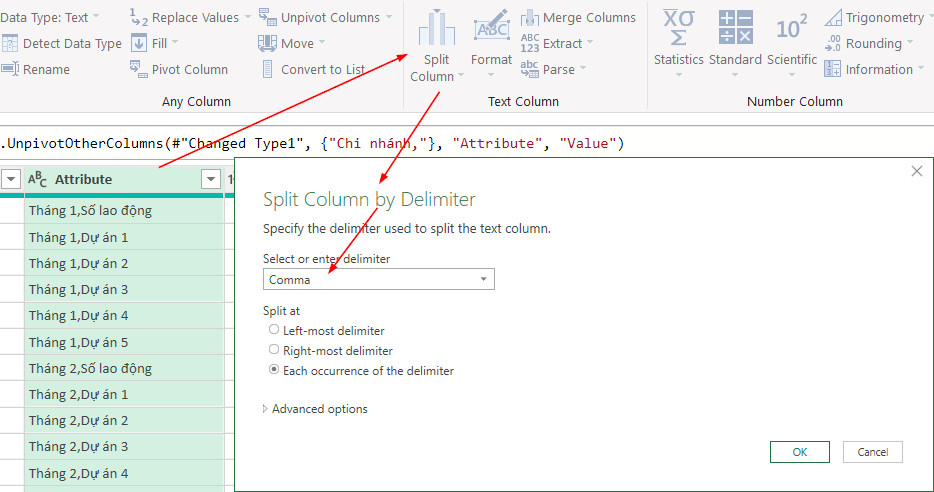Screen dimensions: 934x492
Task: Click the Rounding icon
Action: click(x=833, y=43)
